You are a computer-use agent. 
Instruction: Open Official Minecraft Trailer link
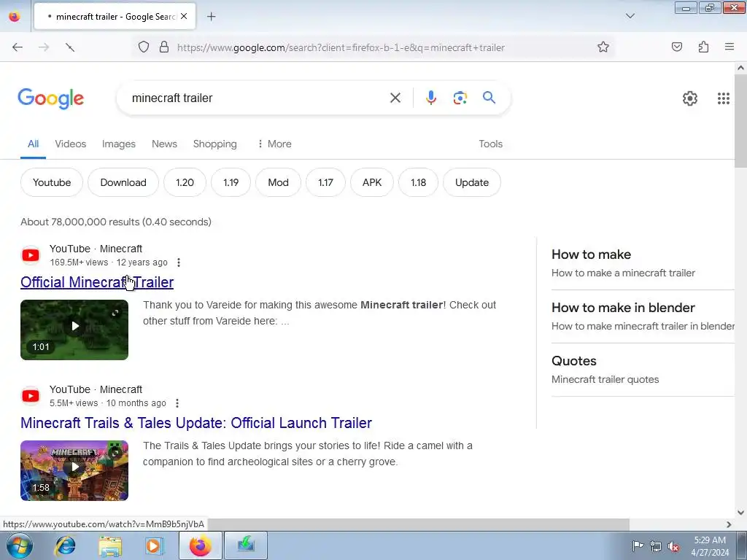pos(97,282)
